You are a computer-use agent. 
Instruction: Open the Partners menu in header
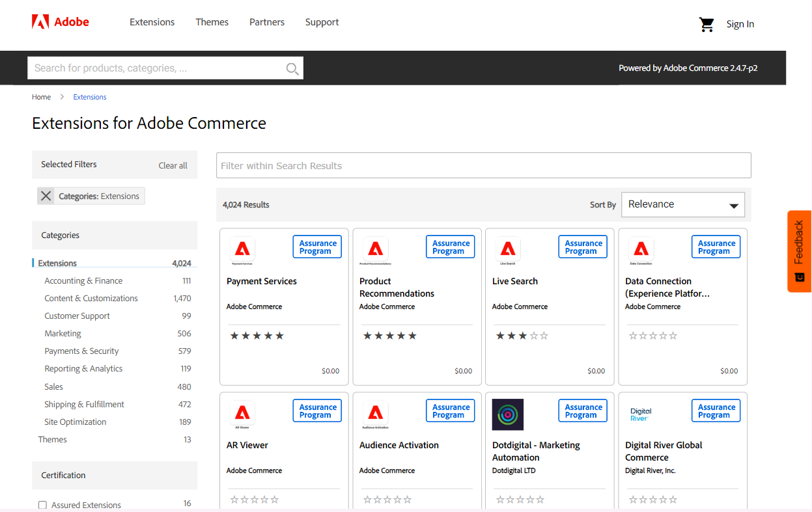[x=267, y=22]
